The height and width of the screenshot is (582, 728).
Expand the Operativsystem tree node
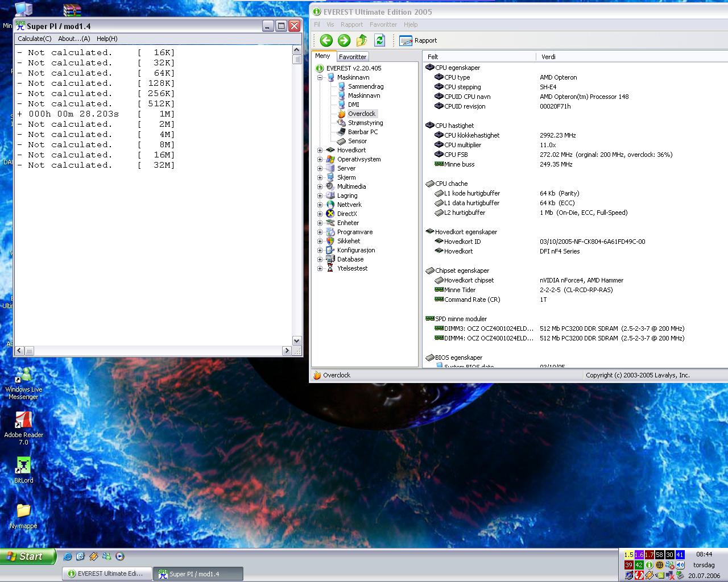[x=320, y=159]
